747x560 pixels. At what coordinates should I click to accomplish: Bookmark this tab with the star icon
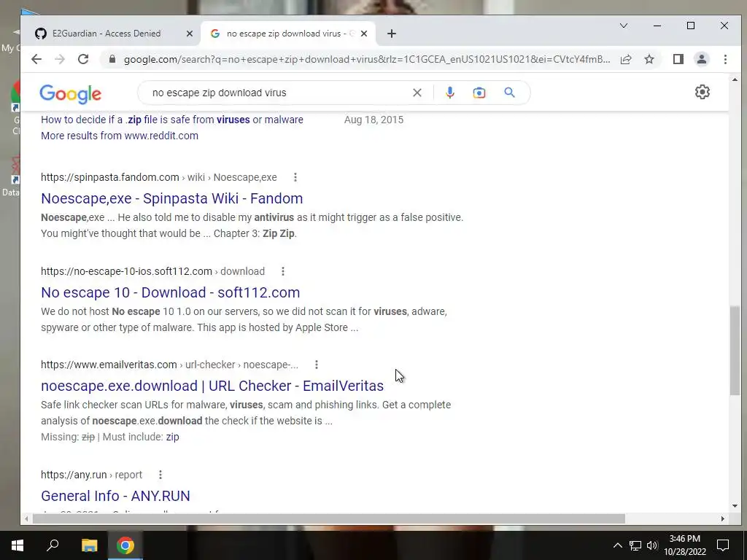(x=649, y=59)
